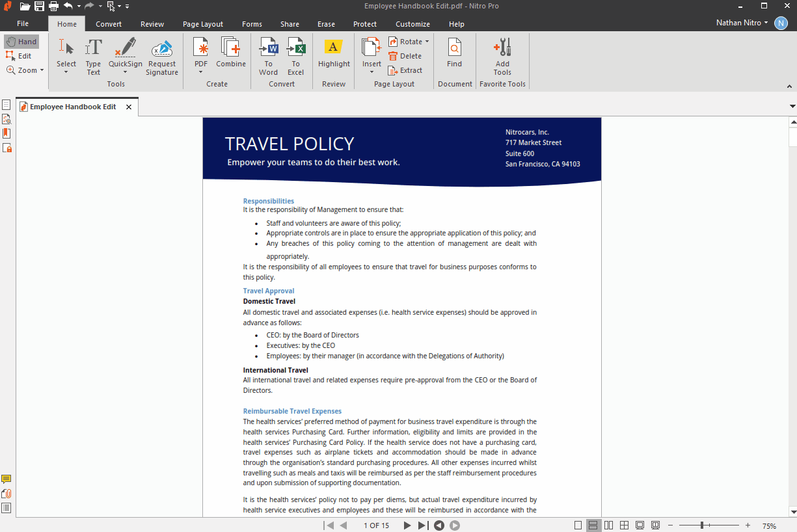
Task: Expand the Rotate dropdown arrow
Action: [427, 42]
